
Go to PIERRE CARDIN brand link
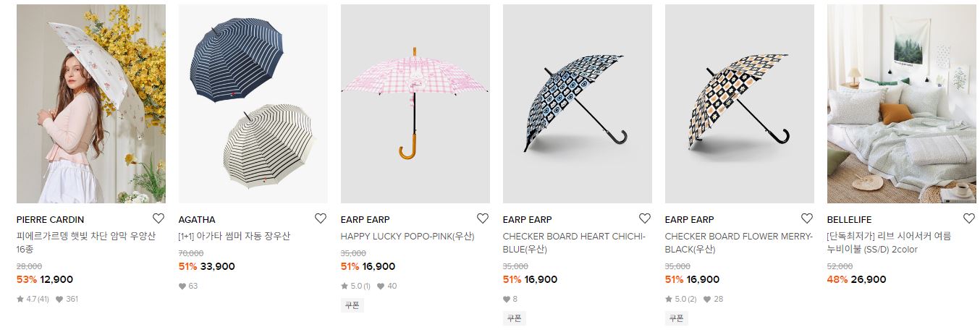[x=50, y=220]
